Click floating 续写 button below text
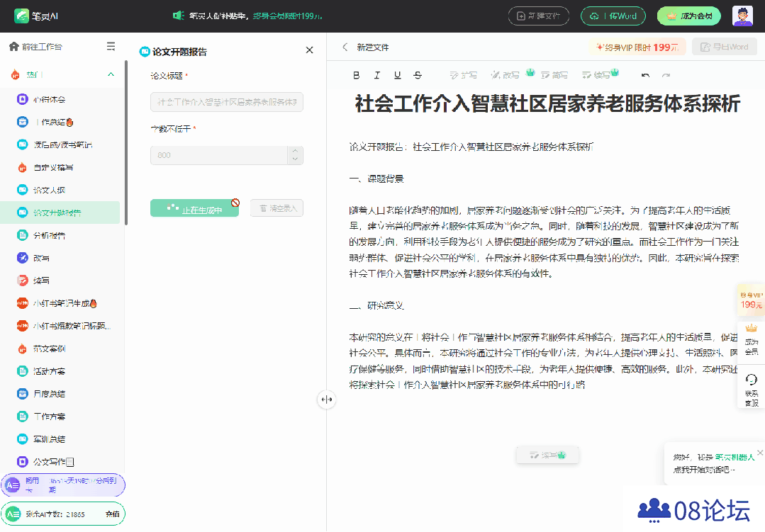The image size is (765, 532). pos(547,455)
